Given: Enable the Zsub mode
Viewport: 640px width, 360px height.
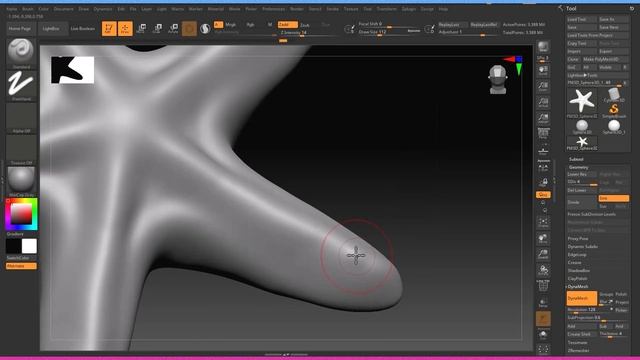Looking at the screenshot, I should (x=305, y=24).
